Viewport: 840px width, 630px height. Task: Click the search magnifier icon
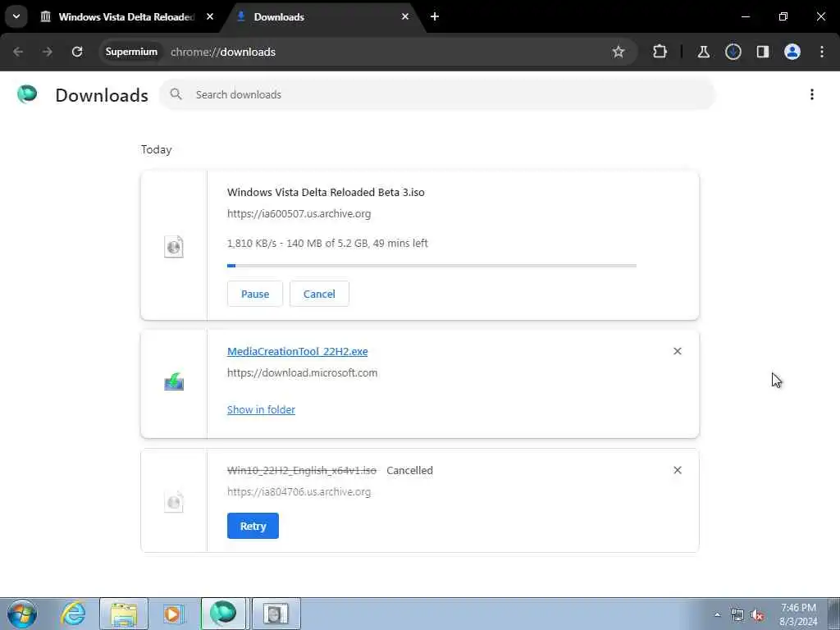click(176, 94)
